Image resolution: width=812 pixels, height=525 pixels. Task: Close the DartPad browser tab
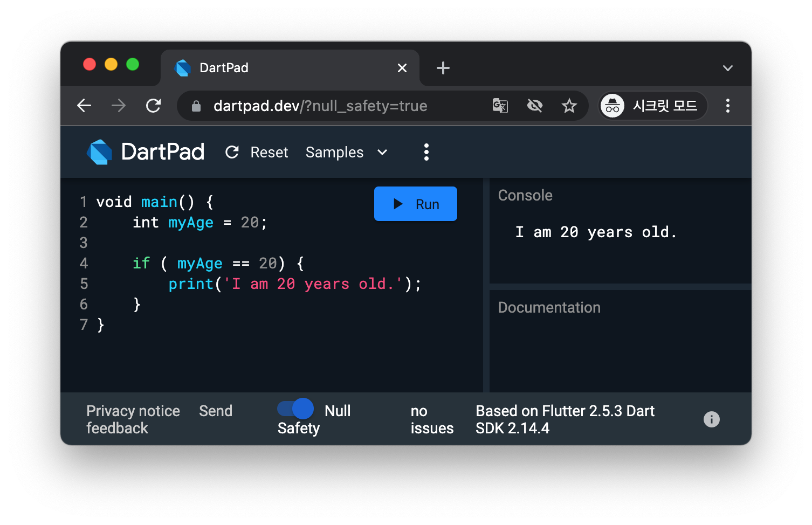click(x=402, y=68)
